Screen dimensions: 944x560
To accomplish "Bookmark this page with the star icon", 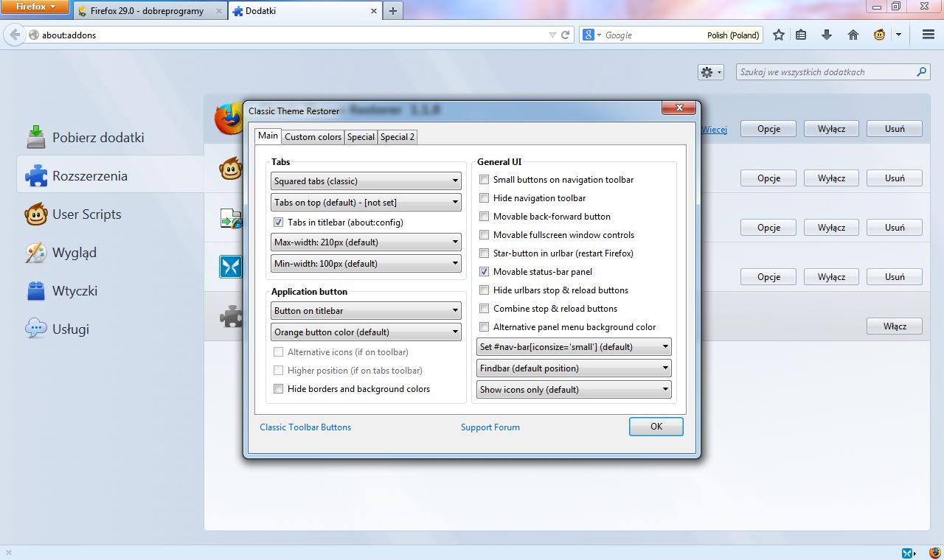I will [x=779, y=35].
